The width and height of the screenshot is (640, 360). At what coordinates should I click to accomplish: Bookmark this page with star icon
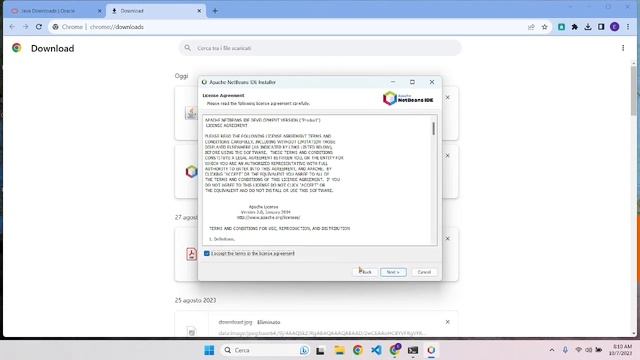(544, 27)
